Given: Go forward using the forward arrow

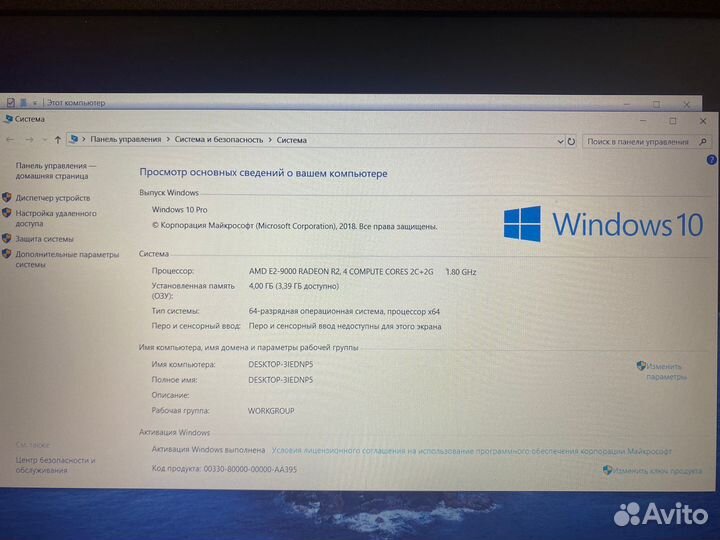Looking at the screenshot, I should [x=29, y=139].
